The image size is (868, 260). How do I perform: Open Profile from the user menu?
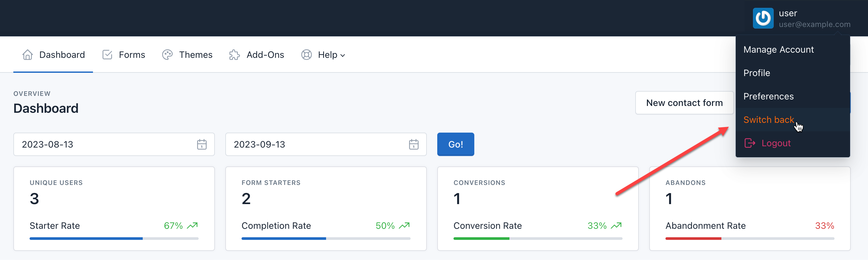click(x=756, y=73)
